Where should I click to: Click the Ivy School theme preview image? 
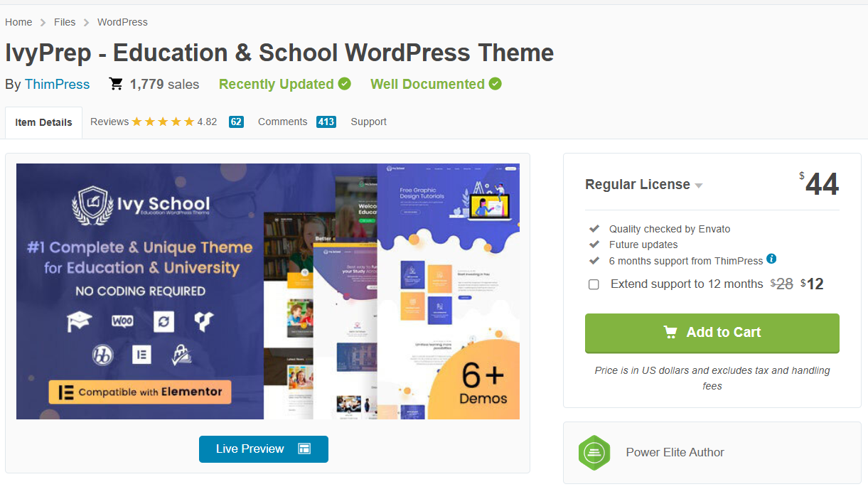click(267, 291)
